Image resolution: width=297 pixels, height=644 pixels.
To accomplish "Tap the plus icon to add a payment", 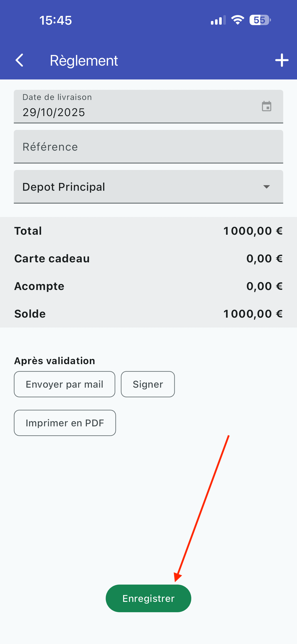I will (x=282, y=60).
